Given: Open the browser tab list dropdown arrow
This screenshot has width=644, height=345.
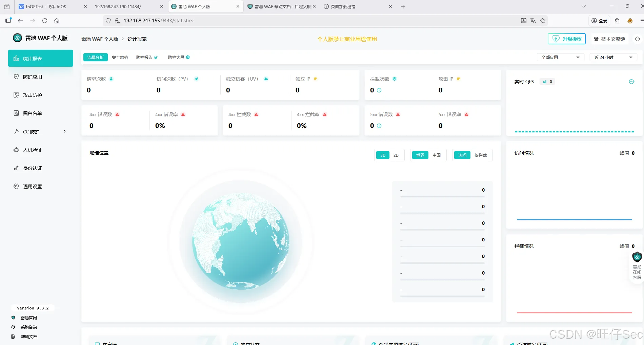Looking at the screenshot, I should 584,6.
